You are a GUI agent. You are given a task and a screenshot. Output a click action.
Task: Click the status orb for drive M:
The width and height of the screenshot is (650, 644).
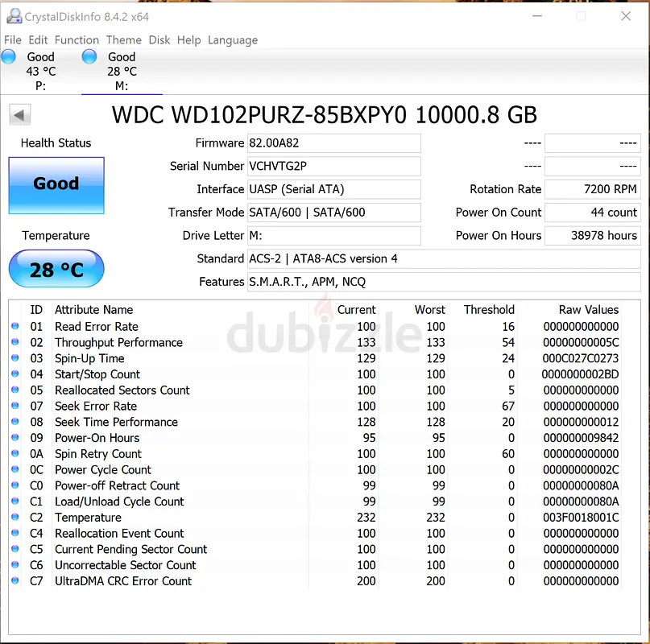click(89, 56)
